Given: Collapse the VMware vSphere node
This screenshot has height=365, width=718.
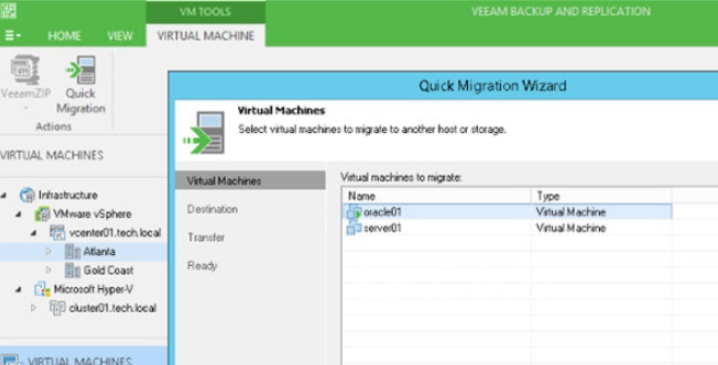Looking at the screenshot, I should (x=19, y=214).
